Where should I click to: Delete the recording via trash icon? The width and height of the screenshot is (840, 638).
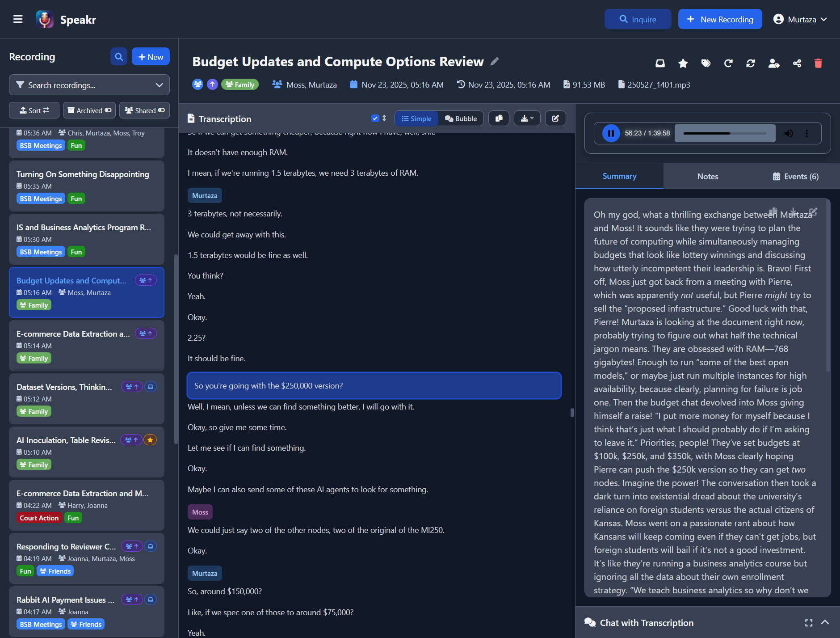pyautogui.click(x=818, y=63)
